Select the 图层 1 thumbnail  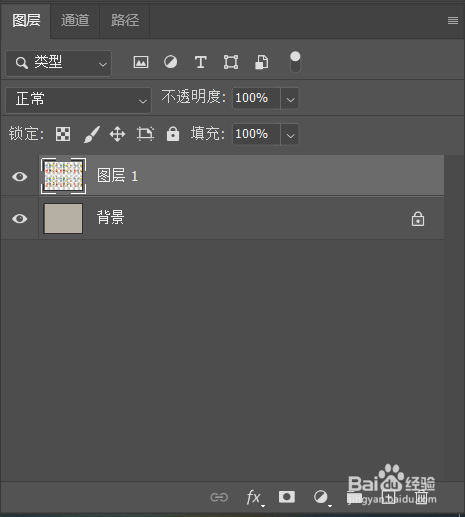coord(63,176)
